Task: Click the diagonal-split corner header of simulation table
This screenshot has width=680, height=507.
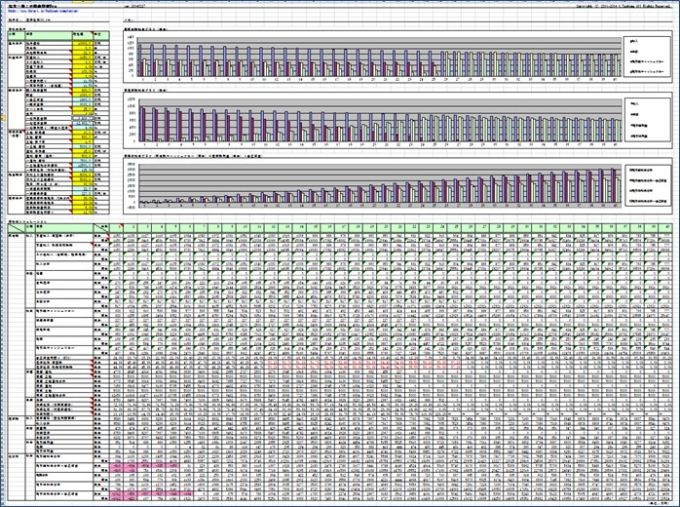Action: tap(17, 228)
